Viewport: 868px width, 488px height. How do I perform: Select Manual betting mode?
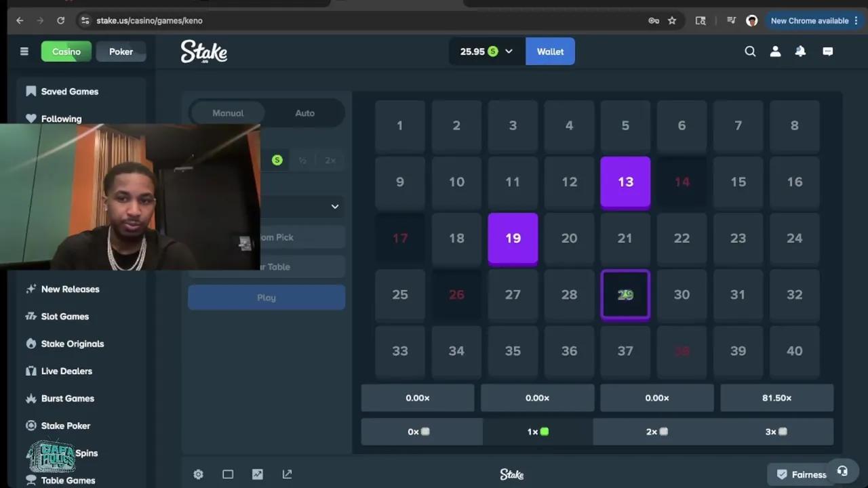pos(228,113)
